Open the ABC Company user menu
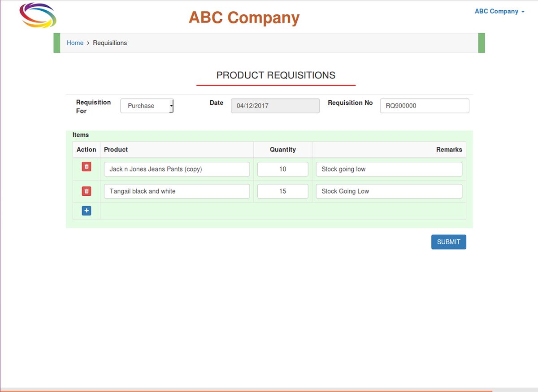This screenshot has width=538, height=392. point(499,12)
